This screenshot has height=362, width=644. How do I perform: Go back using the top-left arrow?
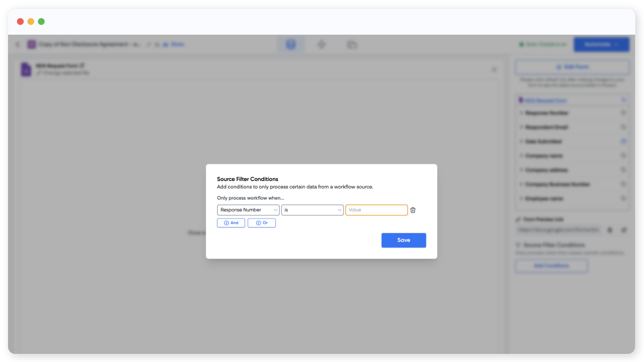(18, 44)
